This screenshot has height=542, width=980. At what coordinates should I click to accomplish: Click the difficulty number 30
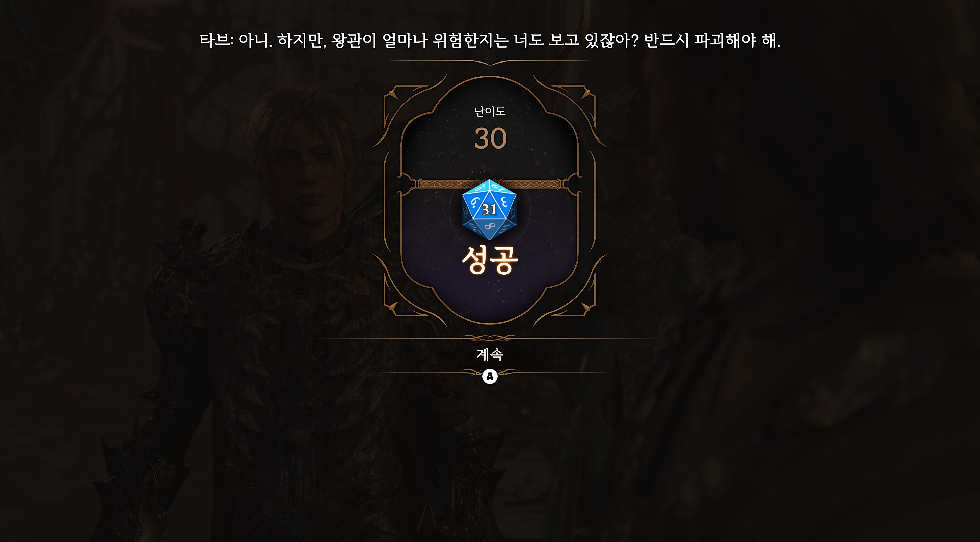click(490, 138)
